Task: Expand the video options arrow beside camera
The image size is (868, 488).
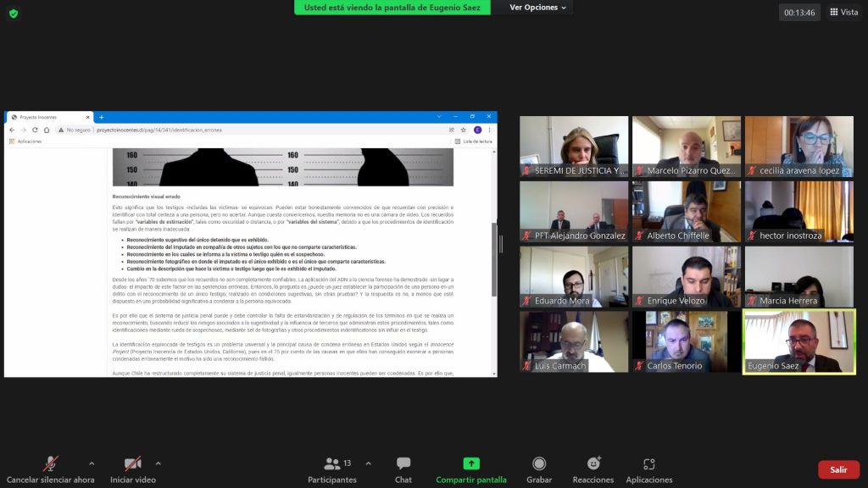Action: [158, 463]
